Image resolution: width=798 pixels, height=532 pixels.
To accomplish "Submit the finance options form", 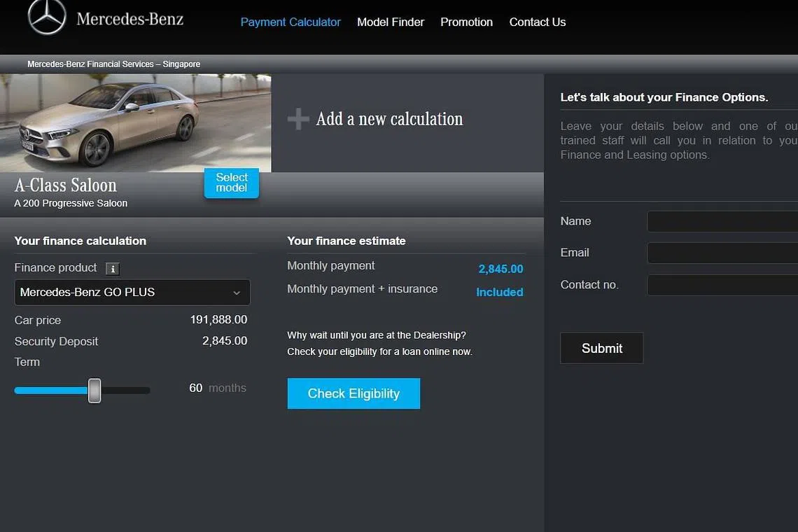I will [601, 349].
